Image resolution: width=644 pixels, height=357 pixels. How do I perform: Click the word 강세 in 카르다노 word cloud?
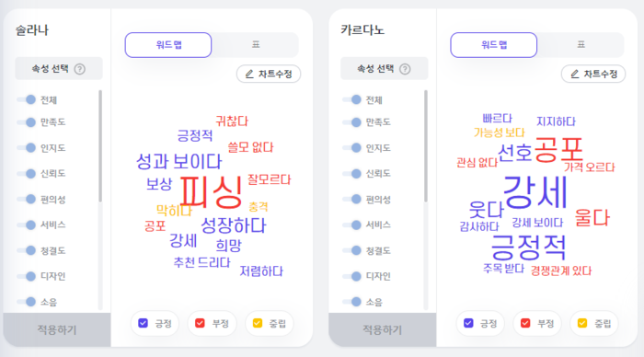[535, 192]
